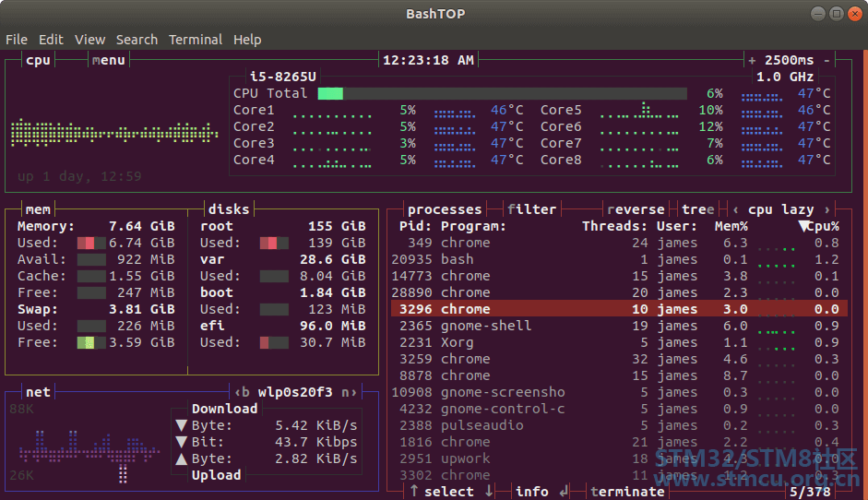Open the Edit menu
This screenshot has height=500, width=868.
(x=51, y=40)
